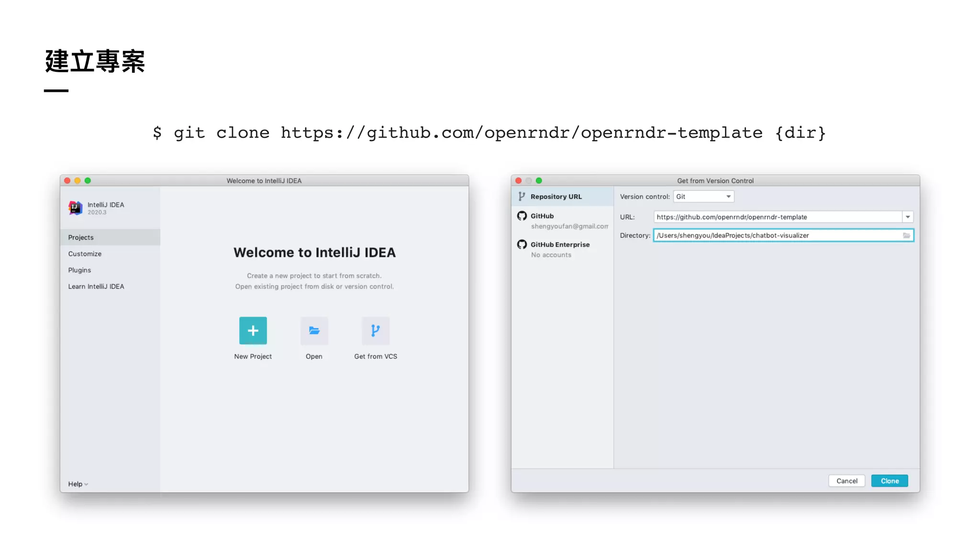This screenshot has width=980, height=551.
Task: Click the browse folder icon in Directory field
Action: pyautogui.click(x=906, y=235)
